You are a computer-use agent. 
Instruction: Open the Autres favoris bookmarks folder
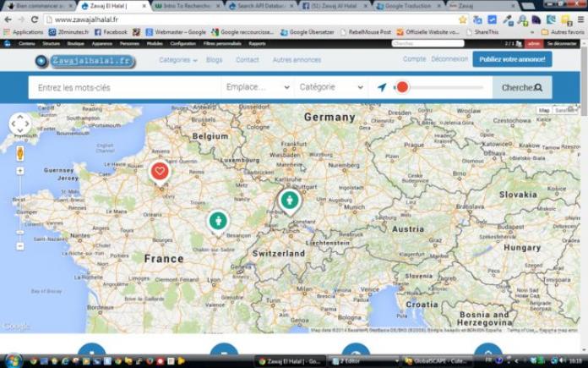tap(563, 32)
